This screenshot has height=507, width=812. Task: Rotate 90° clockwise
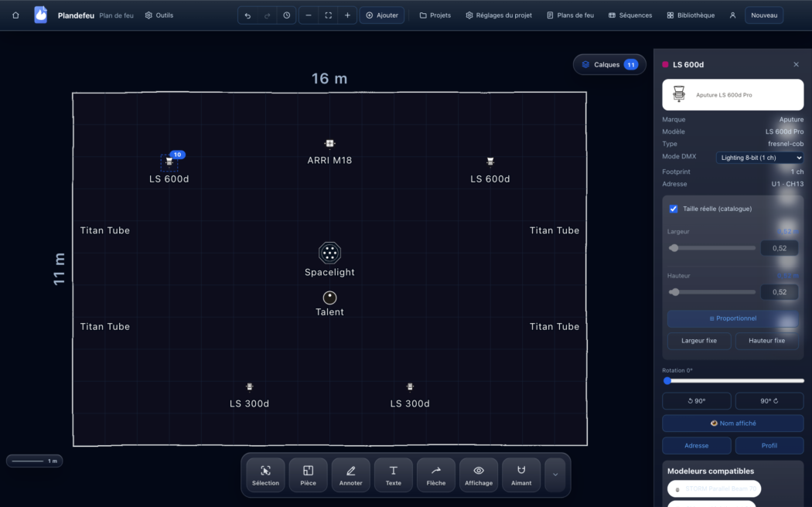point(769,401)
